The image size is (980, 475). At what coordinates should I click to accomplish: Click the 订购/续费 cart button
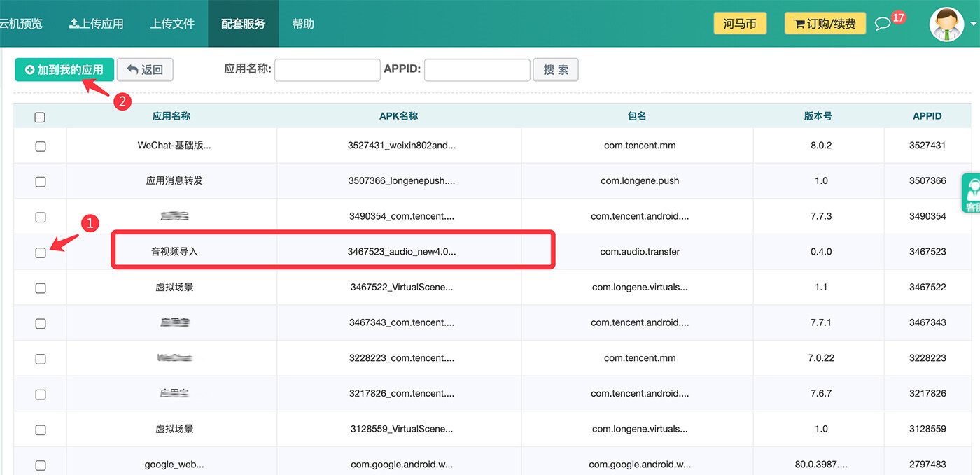click(x=825, y=23)
